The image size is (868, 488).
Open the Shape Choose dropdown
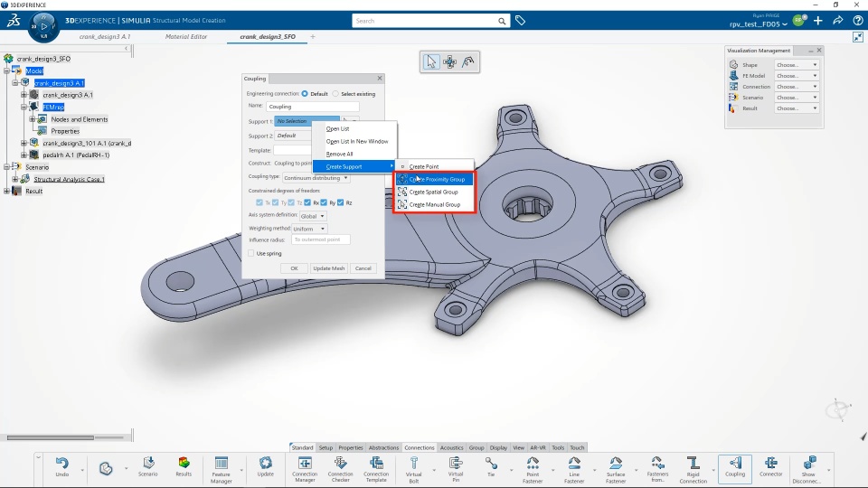[796, 65]
